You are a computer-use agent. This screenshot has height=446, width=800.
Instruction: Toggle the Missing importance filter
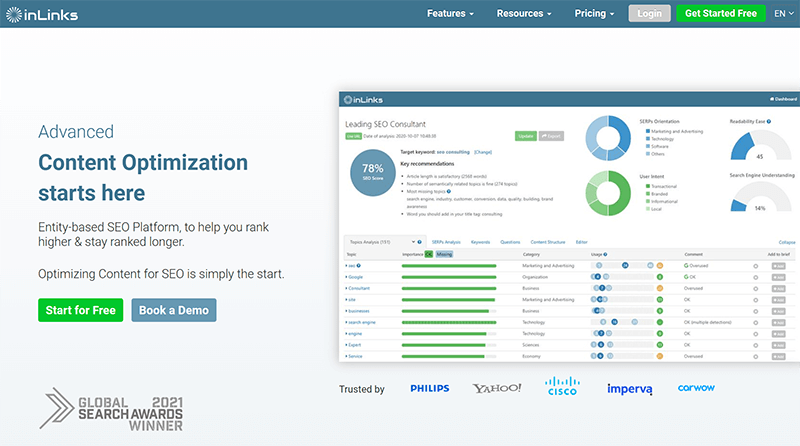tap(444, 254)
